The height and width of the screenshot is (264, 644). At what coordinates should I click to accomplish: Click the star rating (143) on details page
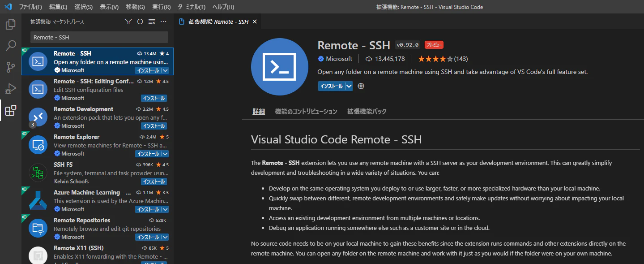point(443,59)
